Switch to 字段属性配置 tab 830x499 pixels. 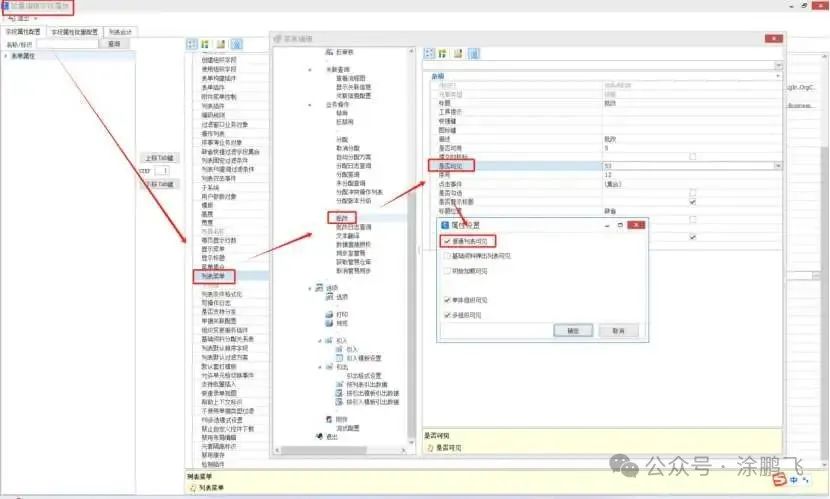pos(23,32)
